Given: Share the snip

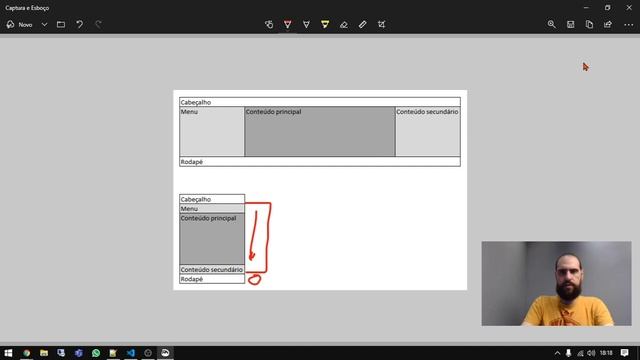Looking at the screenshot, I should click(x=608, y=24).
